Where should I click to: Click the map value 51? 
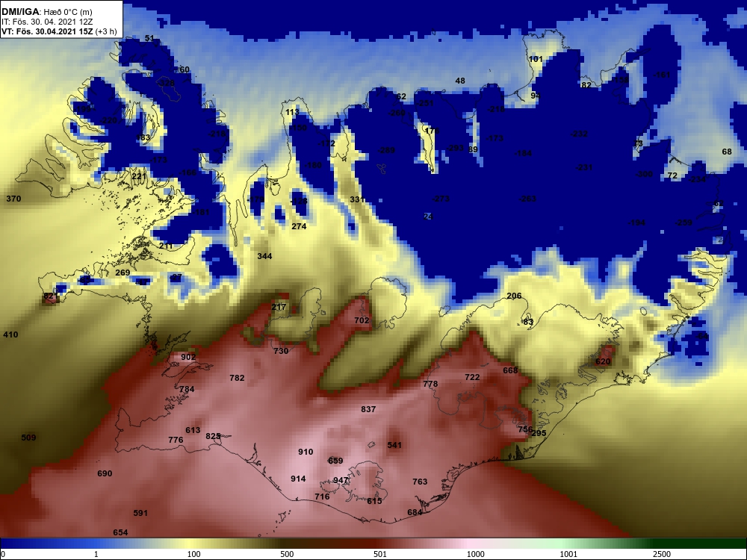[x=149, y=39]
